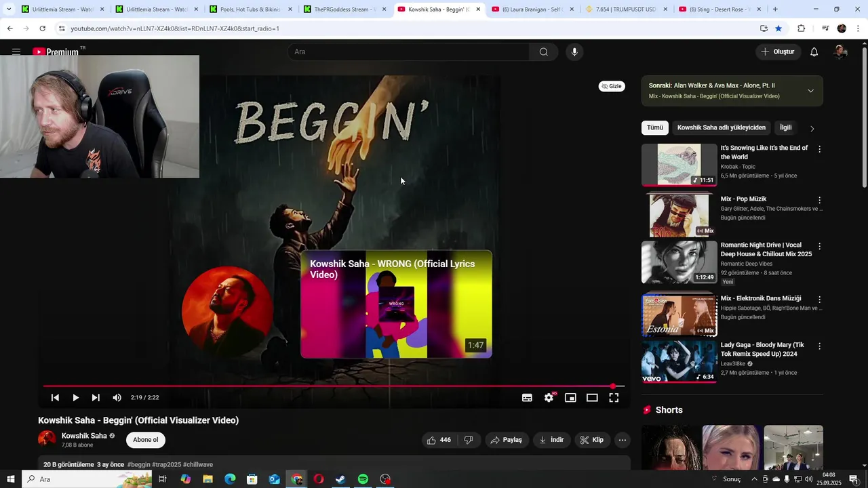
Task: Skip to previous video in player
Action: 55,398
